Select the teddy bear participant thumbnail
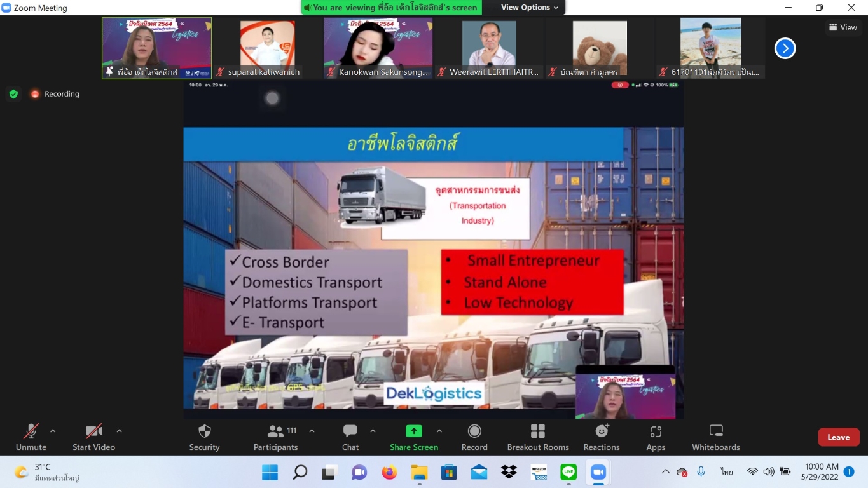The width and height of the screenshot is (868, 488). (600, 48)
